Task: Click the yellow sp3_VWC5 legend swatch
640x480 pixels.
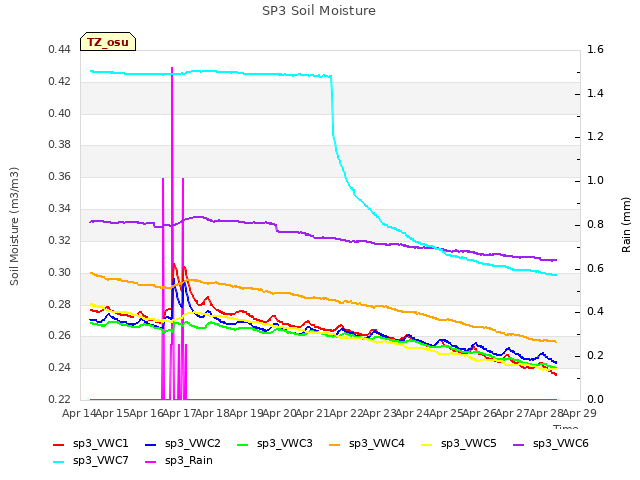Action: click(x=427, y=445)
